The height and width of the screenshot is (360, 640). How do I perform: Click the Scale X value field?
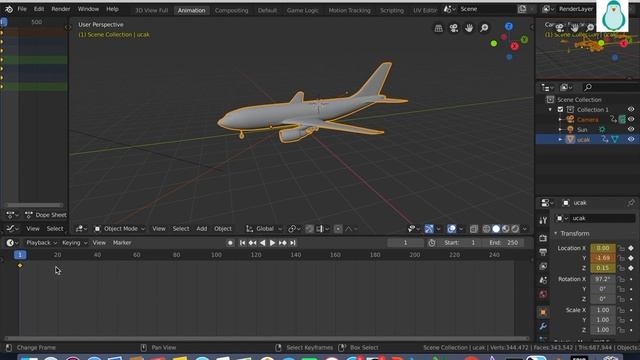(603, 310)
